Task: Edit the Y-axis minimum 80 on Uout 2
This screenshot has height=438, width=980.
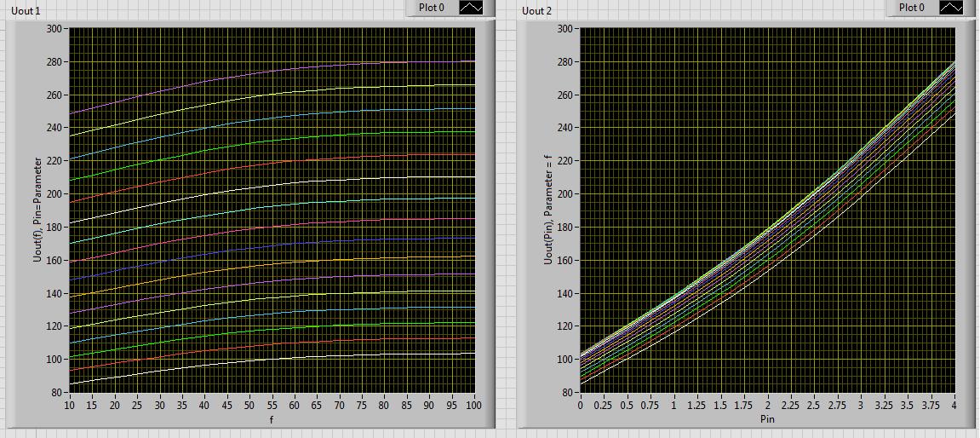Action: pyautogui.click(x=565, y=393)
